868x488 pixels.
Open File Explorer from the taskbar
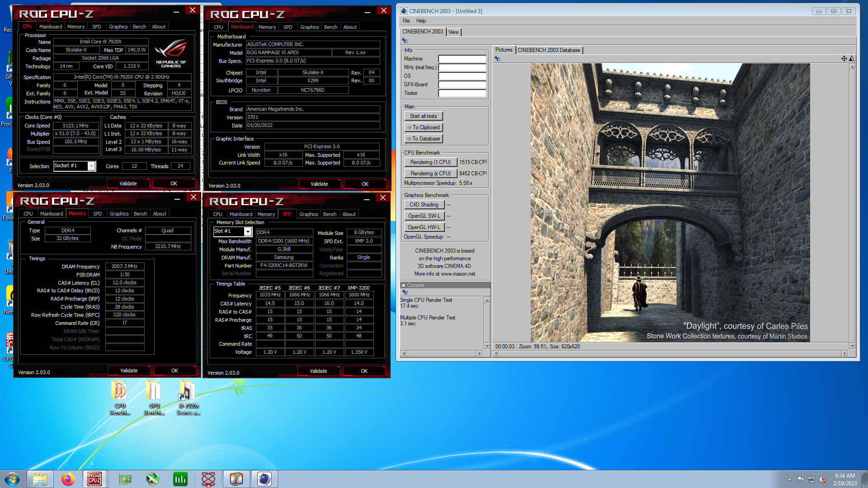(40, 479)
